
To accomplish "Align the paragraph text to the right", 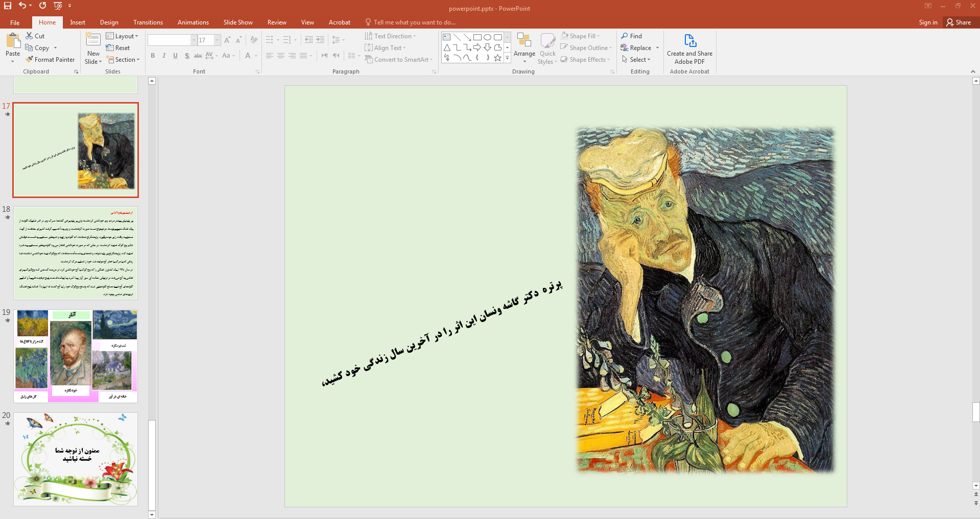I will pos(292,56).
